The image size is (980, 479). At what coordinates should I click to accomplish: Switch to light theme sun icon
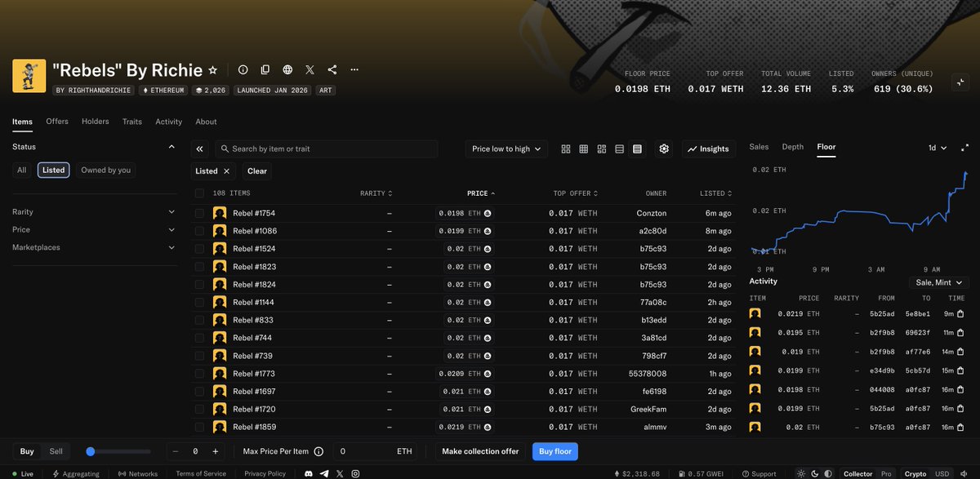click(x=800, y=473)
